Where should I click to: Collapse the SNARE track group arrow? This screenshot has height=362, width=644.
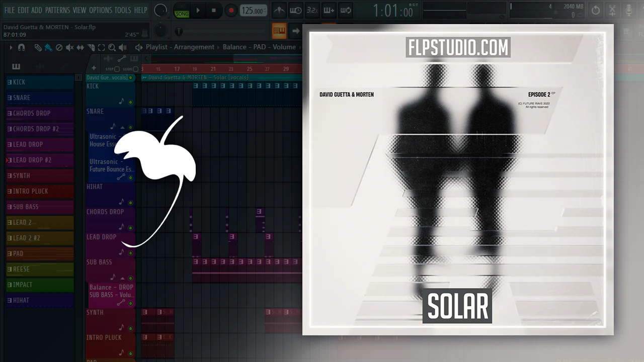[x=122, y=127]
